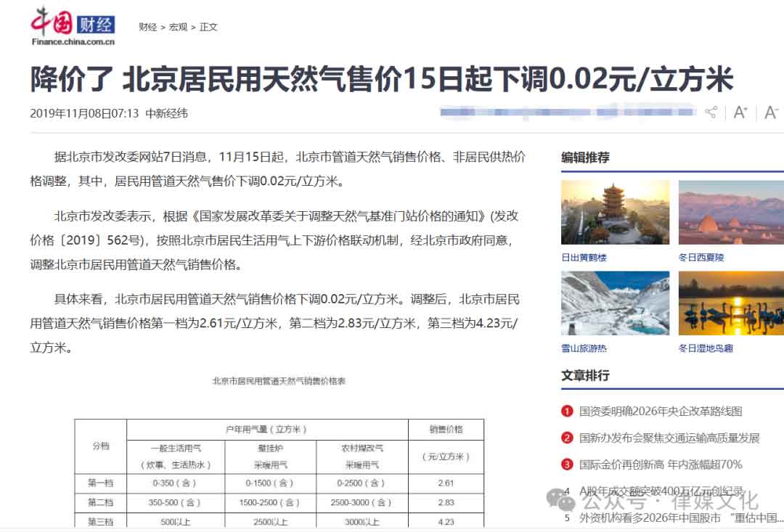The width and height of the screenshot is (784, 532).
Task: Click the 中国财经 site logo
Action: click(73, 28)
